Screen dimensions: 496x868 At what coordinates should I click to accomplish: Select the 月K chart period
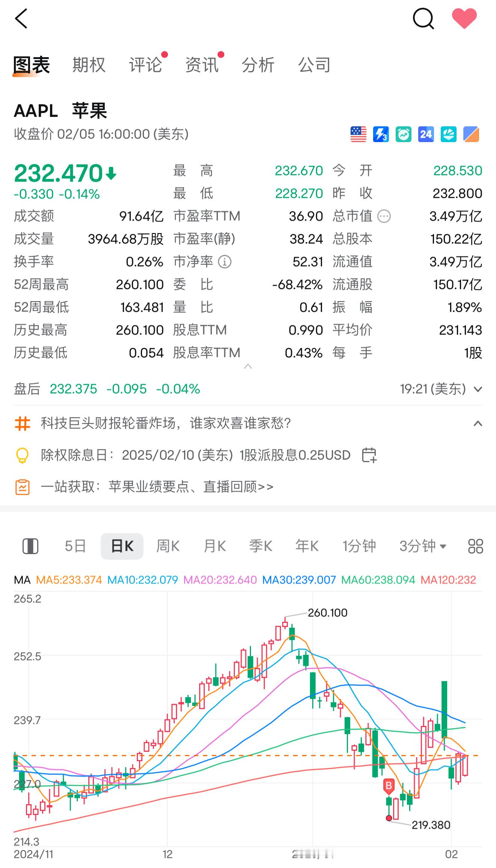point(215,546)
